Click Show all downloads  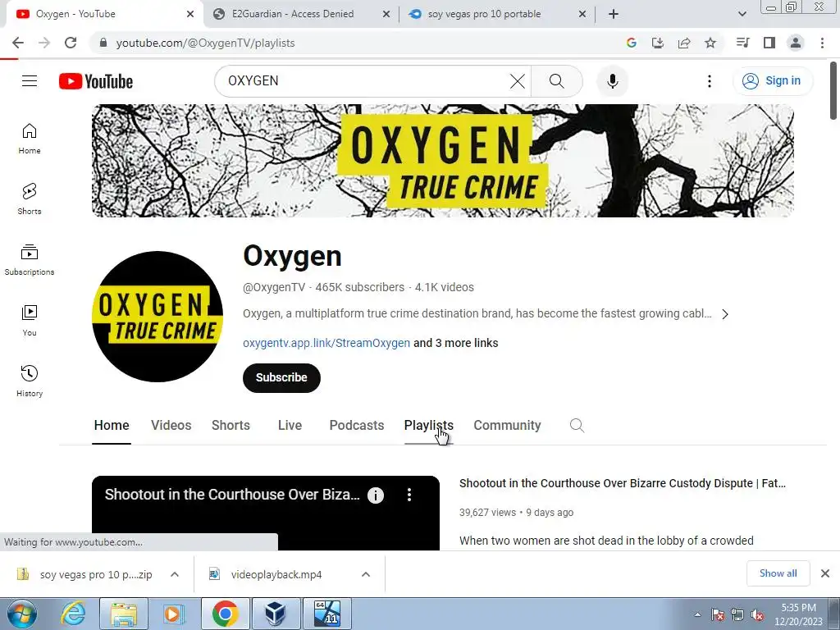(x=778, y=573)
